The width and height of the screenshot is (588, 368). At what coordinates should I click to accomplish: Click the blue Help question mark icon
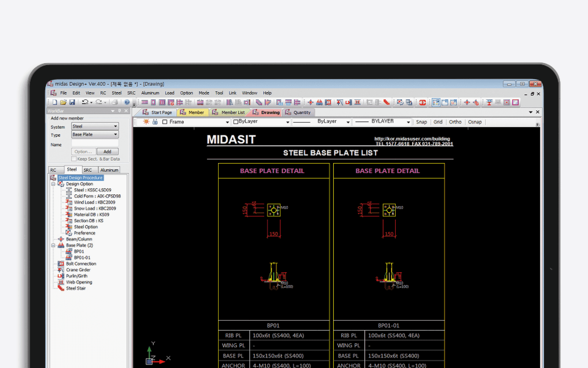[x=127, y=102]
